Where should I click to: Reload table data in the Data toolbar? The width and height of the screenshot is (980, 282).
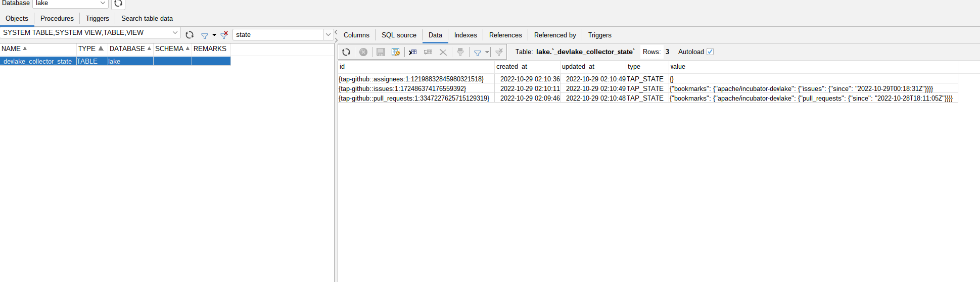pos(346,52)
